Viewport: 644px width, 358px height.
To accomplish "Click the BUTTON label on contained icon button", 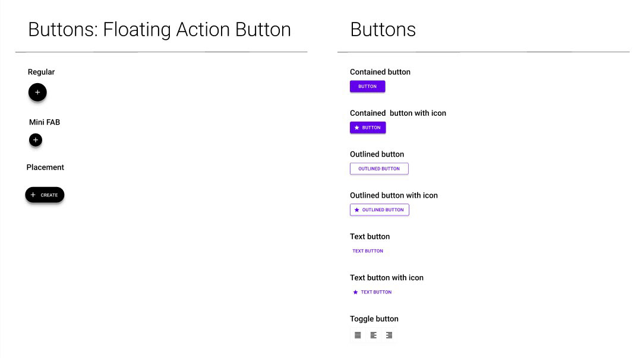I will pyautogui.click(x=371, y=128).
